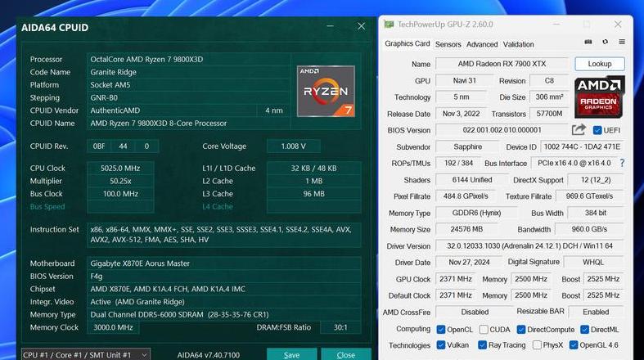The image size is (644, 360).
Task: Click the AIDA64 v7.40.7100 version text
Action: click(208, 355)
